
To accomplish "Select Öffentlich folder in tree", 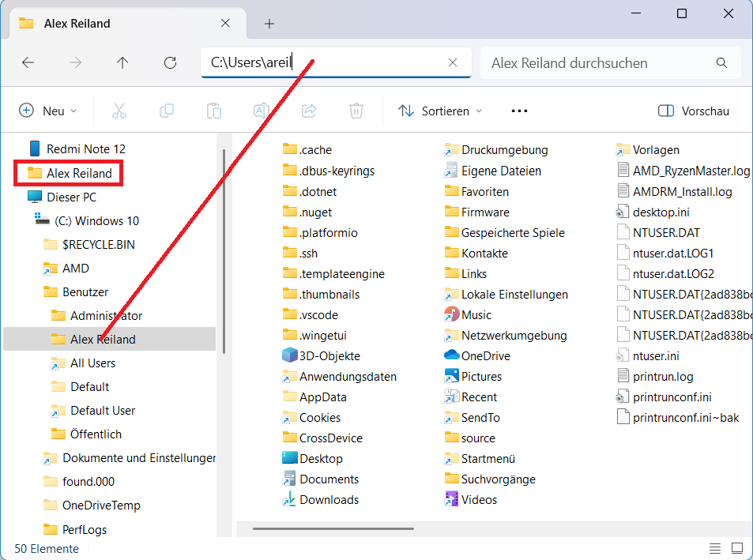I will point(86,434).
